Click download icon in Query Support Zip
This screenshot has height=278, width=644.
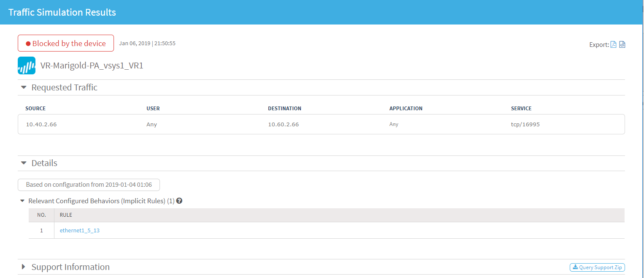click(x=575, y=267)
